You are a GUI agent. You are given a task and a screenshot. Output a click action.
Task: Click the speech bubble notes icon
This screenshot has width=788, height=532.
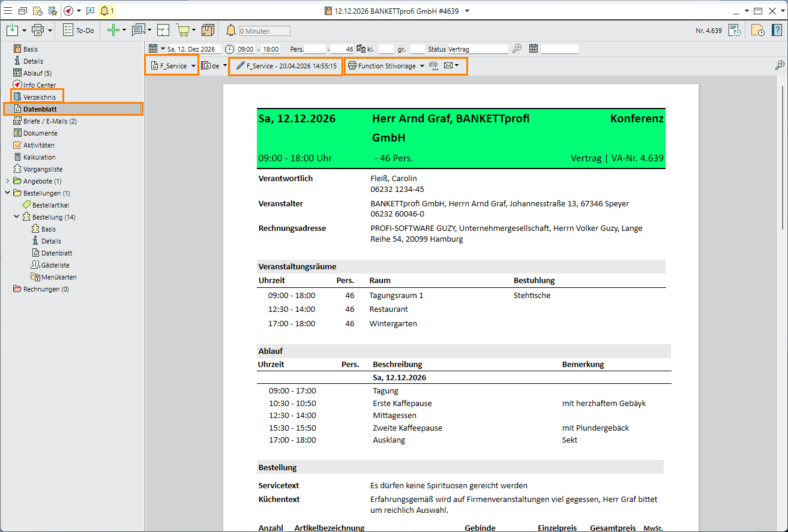point(138,30)
